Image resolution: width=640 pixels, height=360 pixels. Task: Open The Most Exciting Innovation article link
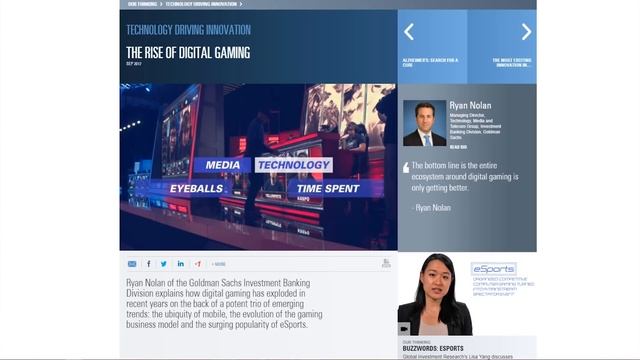(511, 62)
